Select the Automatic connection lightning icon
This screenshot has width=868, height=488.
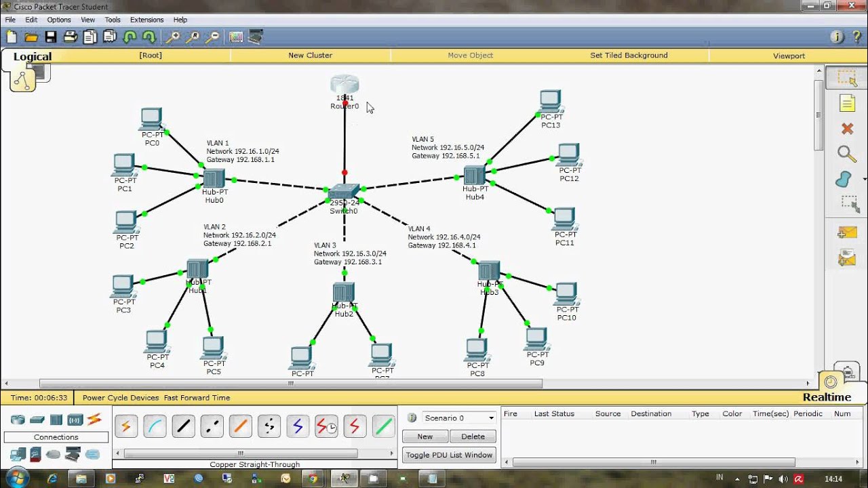click(x=125, y=426)
